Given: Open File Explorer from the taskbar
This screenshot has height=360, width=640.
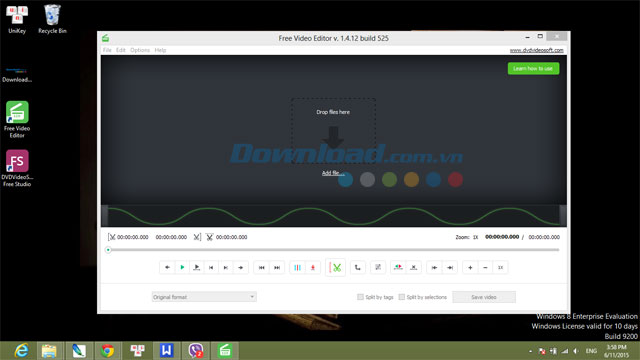Looking at the screenshot, I should tap(49, 351).
